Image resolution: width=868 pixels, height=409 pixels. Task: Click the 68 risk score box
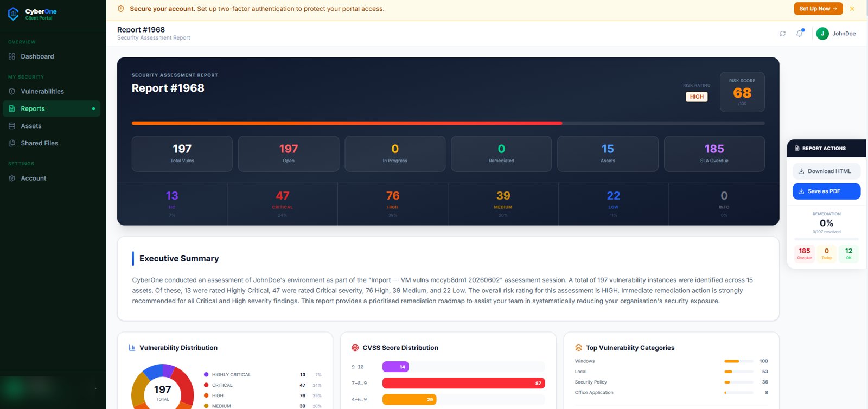tap(742, 92)
